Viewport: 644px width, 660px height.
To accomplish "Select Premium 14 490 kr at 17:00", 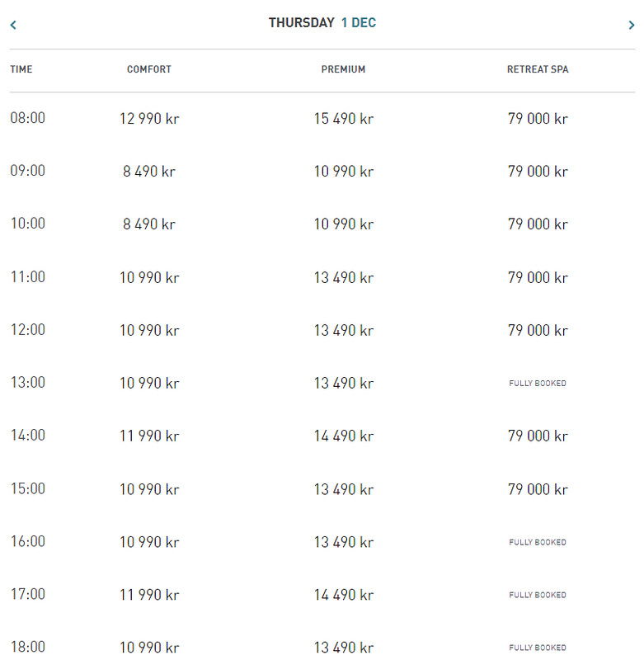I will (x=344, y=595).
